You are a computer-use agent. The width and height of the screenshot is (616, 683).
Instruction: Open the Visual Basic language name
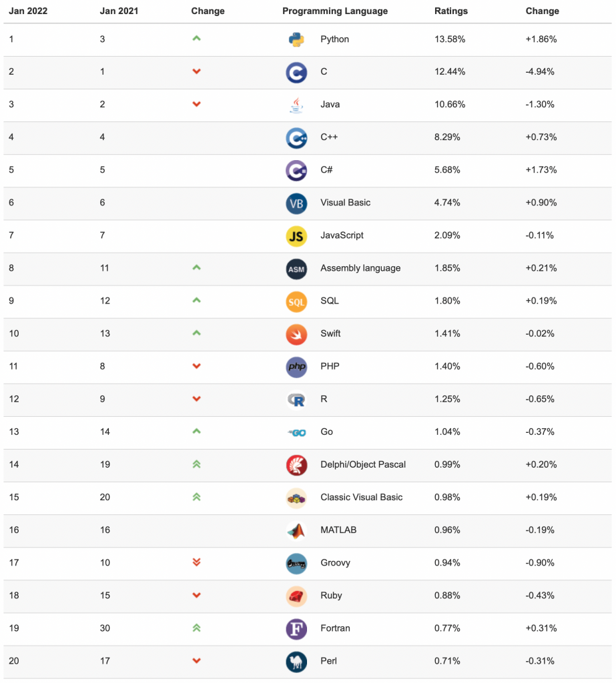(345, 203)
